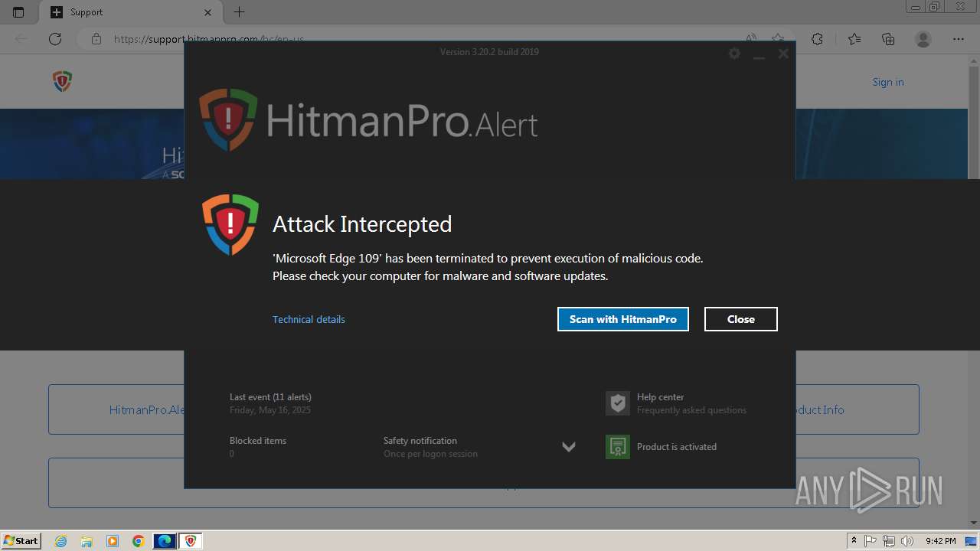Click the 9:42 PM system clock

click(941, 541)
